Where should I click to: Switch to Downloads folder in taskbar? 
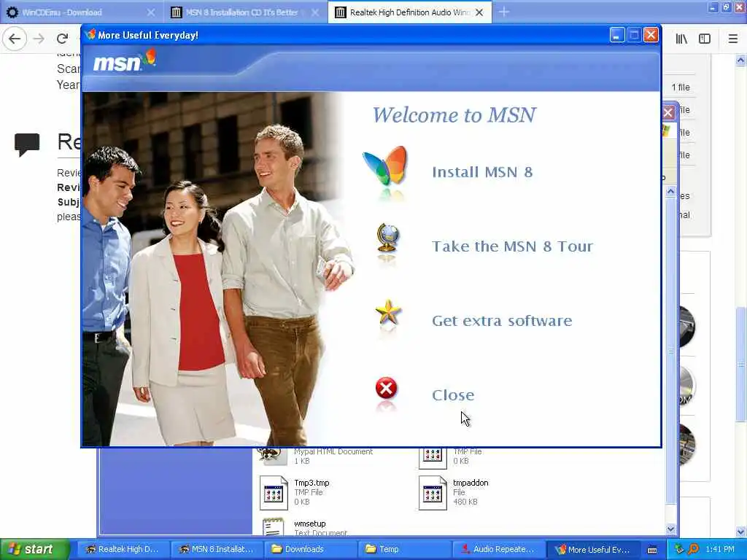311,549
